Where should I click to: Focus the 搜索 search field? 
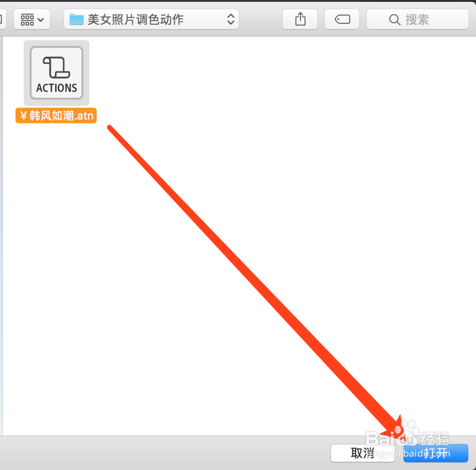[x=417, y=19]
